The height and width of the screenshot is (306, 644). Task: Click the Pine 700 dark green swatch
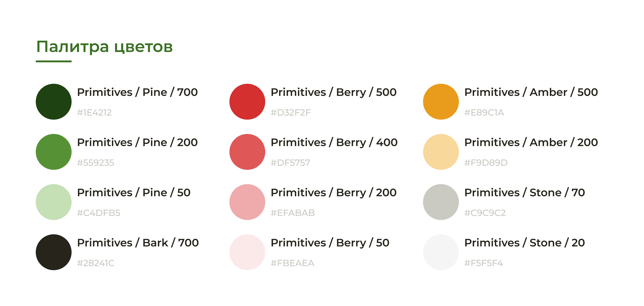click(x=53, y=102)
